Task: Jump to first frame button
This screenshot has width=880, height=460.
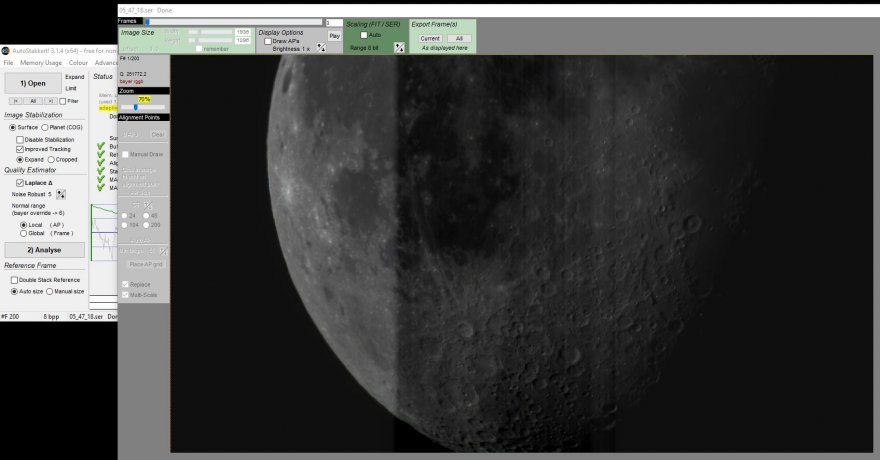Action: tap(16, 101)
